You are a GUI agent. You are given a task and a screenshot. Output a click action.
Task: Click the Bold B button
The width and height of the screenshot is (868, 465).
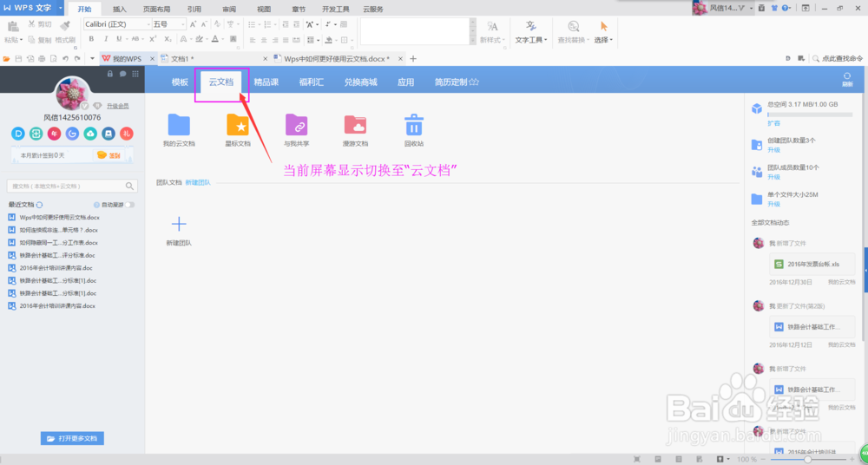91,39
